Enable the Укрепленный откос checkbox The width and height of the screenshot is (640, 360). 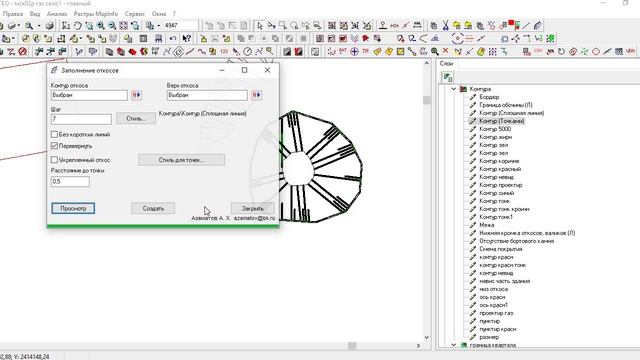54,160
